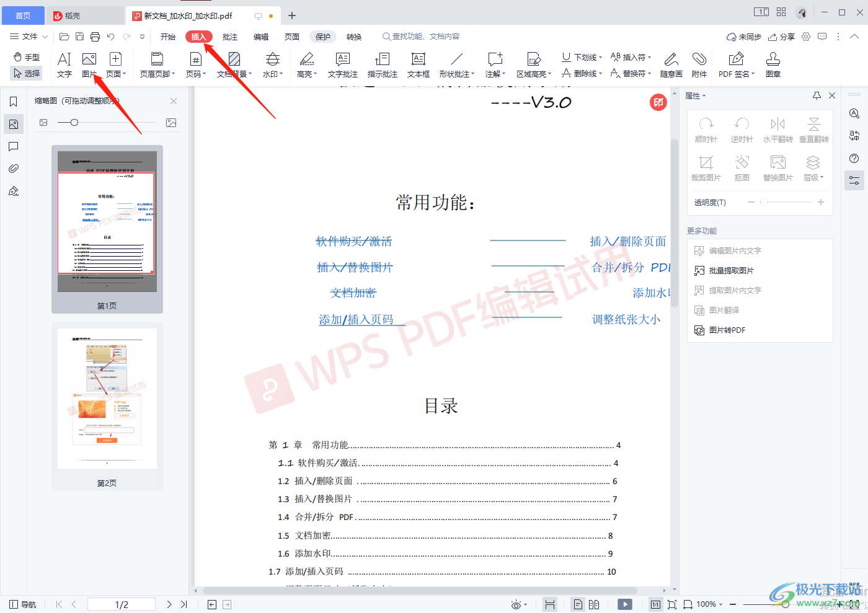868x613 pixels.
Task: Click the red floating translate badge on page
Action: pos(658,102)
